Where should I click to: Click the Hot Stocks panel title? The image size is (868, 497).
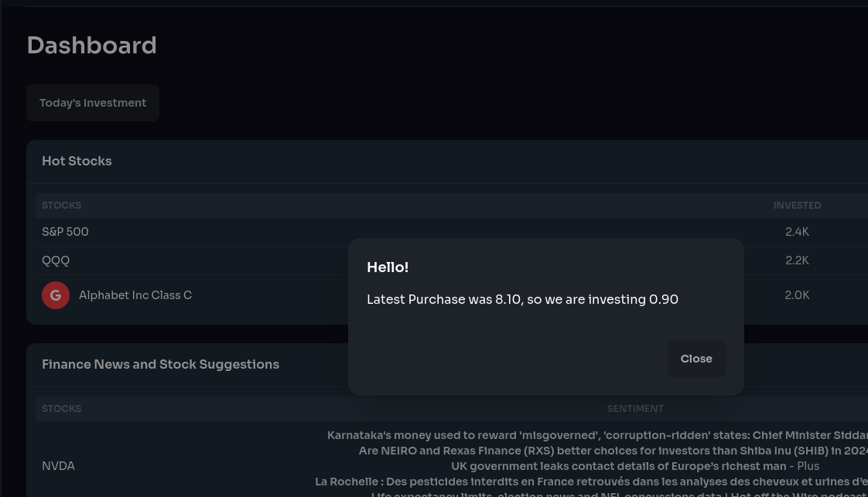77,161
